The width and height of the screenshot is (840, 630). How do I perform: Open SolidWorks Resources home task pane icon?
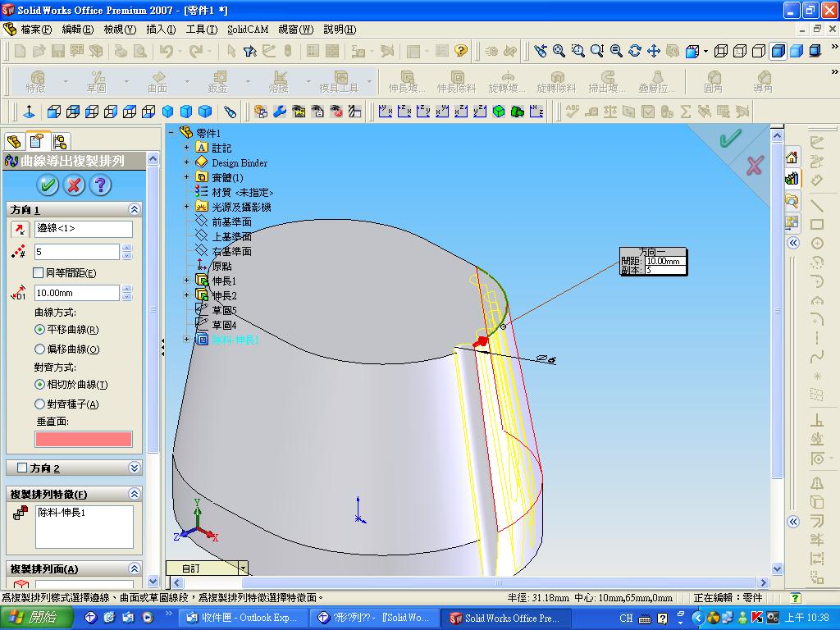[x=792, y=157]
